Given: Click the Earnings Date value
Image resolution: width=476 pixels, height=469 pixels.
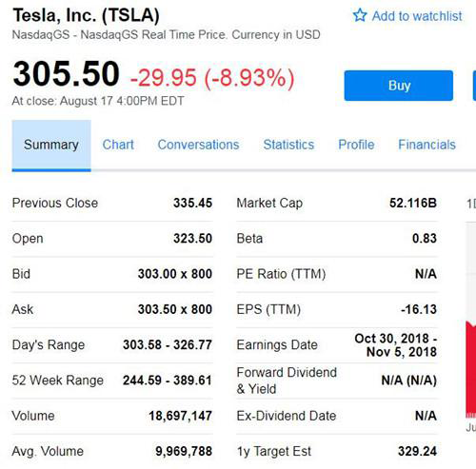Looking at the screenshot, I should (396, 345).
